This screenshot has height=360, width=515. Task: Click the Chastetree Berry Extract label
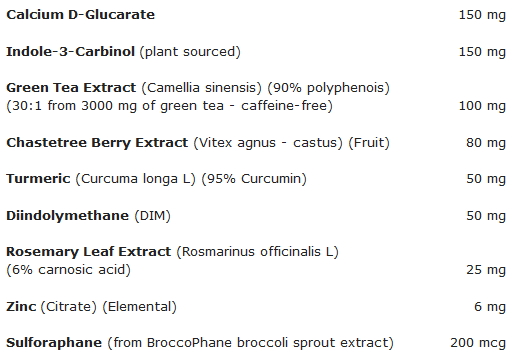point(97,143)
